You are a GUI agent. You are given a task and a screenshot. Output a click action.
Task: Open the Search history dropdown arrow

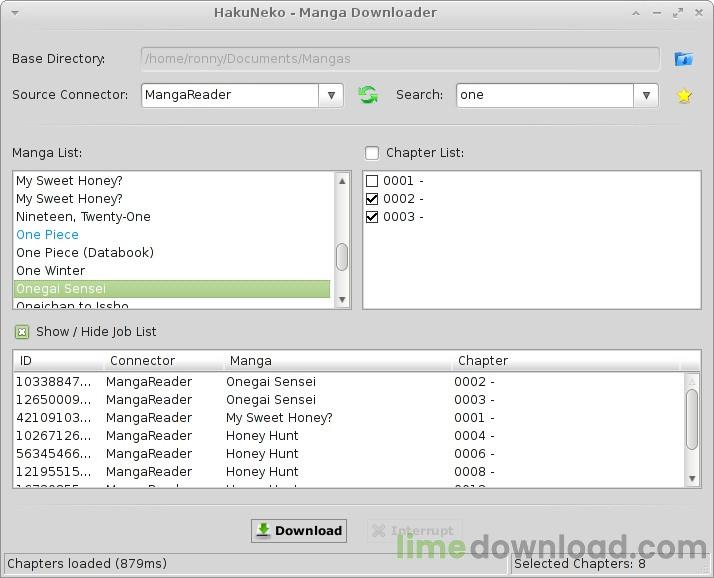pyautogui.click(x=646, y=96)
